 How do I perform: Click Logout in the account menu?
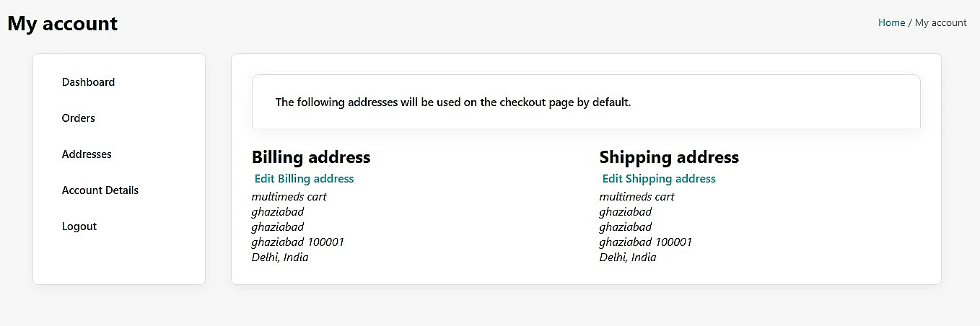(x=79, y=226)
